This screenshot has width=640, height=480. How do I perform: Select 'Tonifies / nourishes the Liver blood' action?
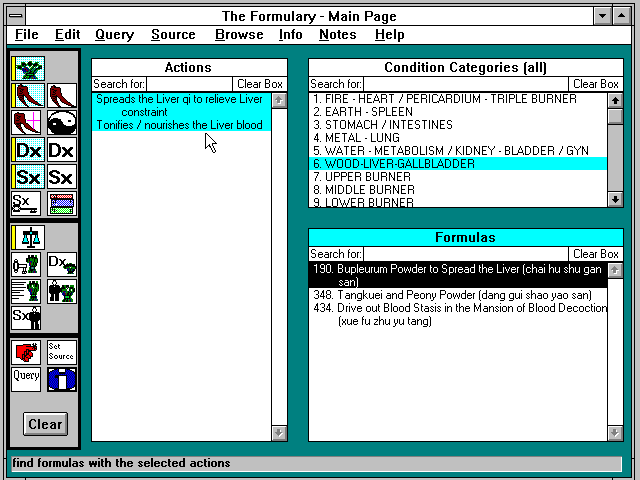[179, 125]
